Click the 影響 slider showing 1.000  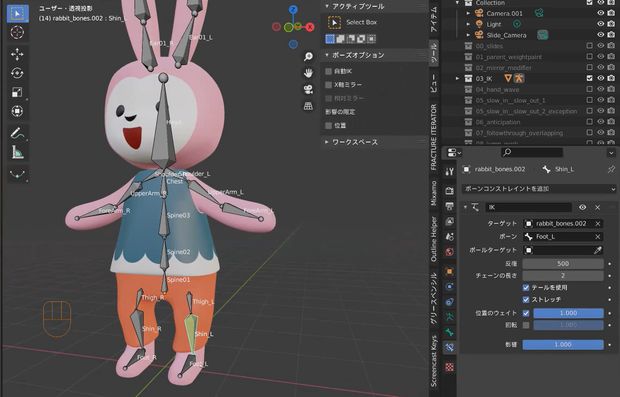[563, 345]
